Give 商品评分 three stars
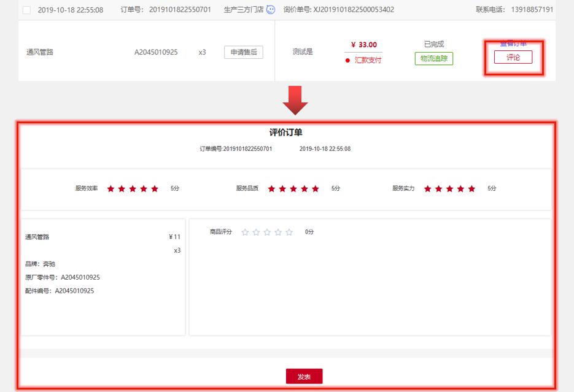574x392 pixels. [267, 233]
